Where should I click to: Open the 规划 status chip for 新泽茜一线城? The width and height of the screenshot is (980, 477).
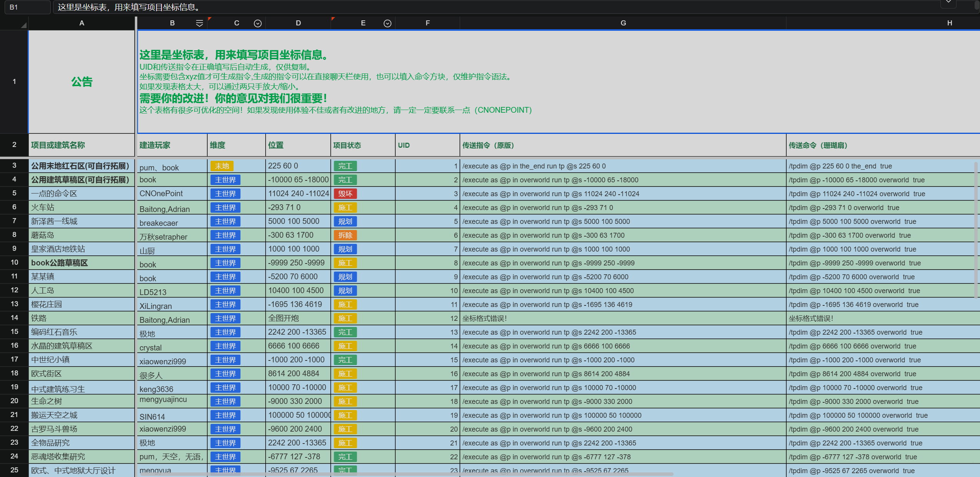pos(345,221)
